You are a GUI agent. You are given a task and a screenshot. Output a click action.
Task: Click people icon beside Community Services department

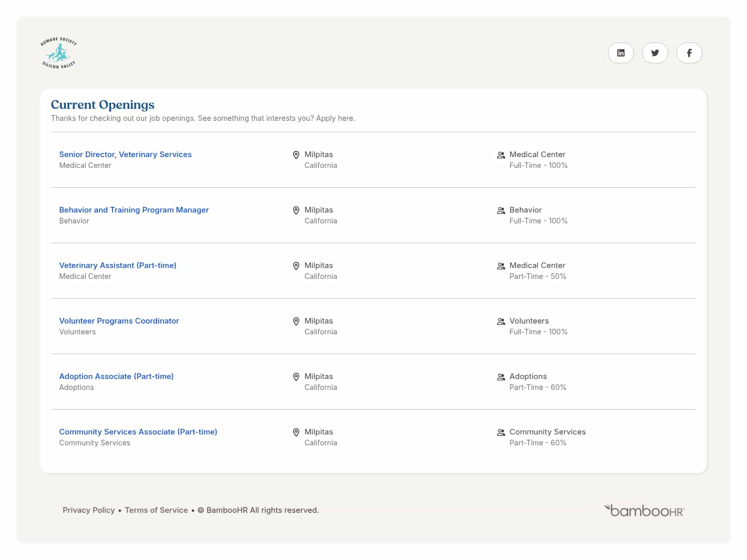tap(501, 432)
